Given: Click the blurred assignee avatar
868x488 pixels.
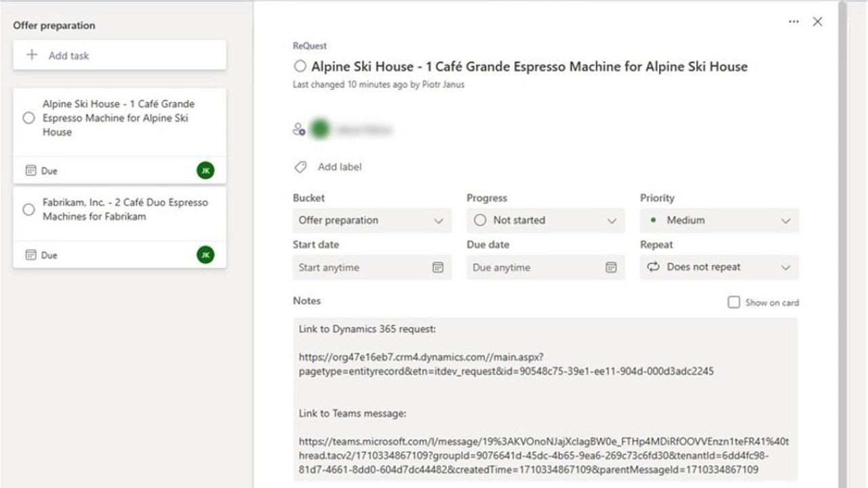Looking at the screenshot, I should pyautogui.click(x=320, y=129).
